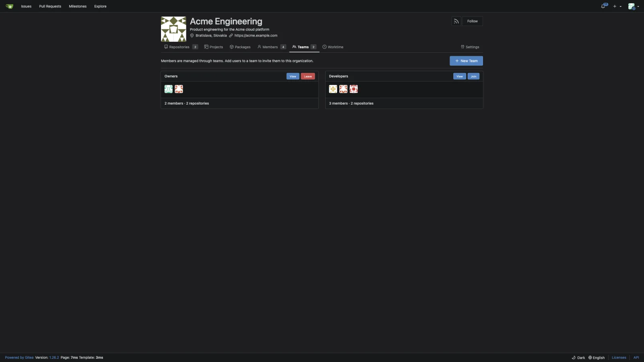Open the API footer link
This screenshot has width=644, height=362.
pyautogui.click(x=636, y=358)
